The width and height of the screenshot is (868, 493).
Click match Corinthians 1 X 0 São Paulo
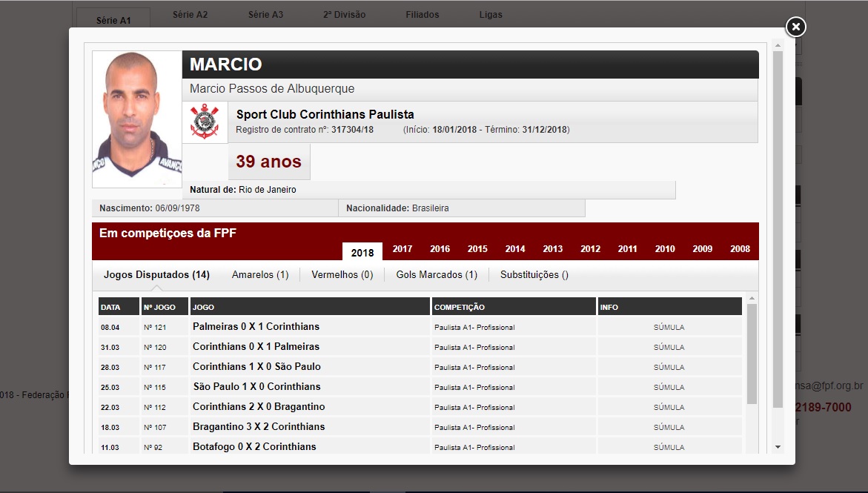256,367
